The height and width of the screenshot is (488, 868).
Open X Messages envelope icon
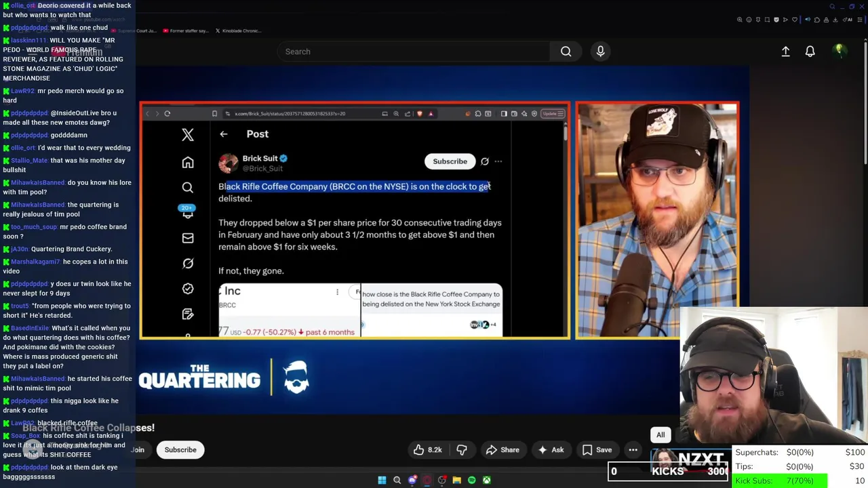[188, 238]
